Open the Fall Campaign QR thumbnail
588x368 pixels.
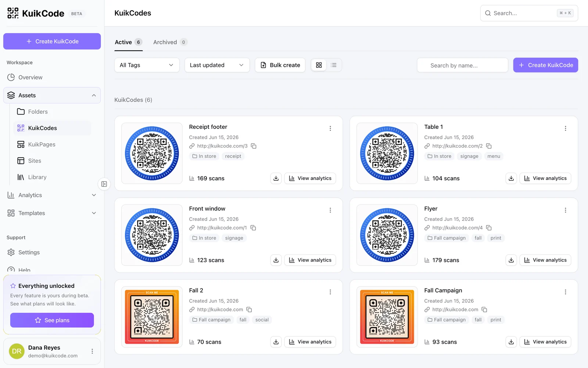(x=387, y=317)
